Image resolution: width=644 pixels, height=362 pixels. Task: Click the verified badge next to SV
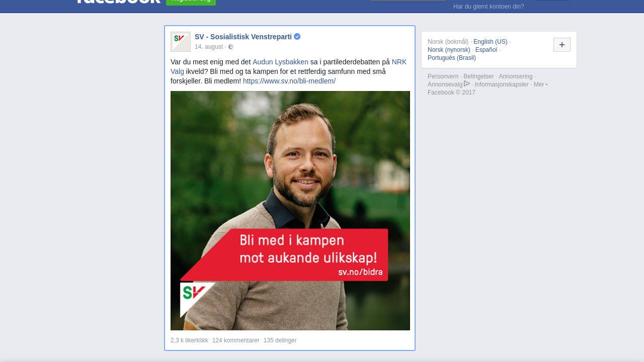click(x=297, y=37)
